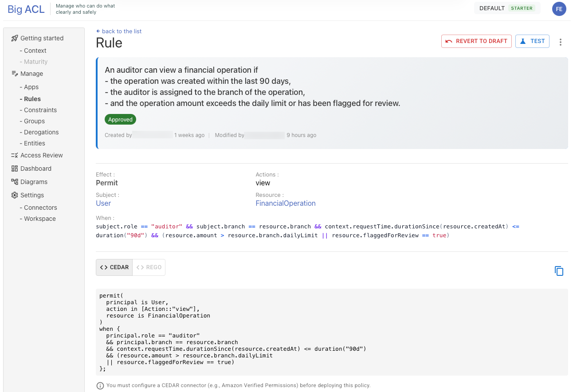Click the Getting started rocket icon
Viewport: 573px width, 392px height.
15,38
